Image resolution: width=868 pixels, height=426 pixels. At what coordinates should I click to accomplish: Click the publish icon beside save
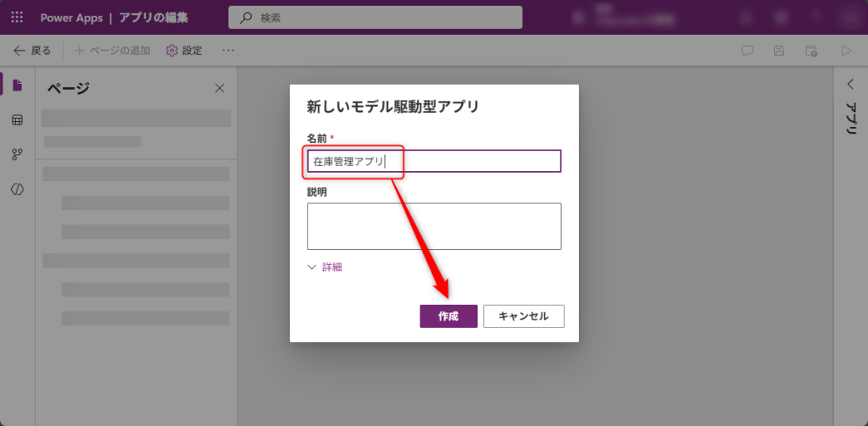(x=811, y=51)
